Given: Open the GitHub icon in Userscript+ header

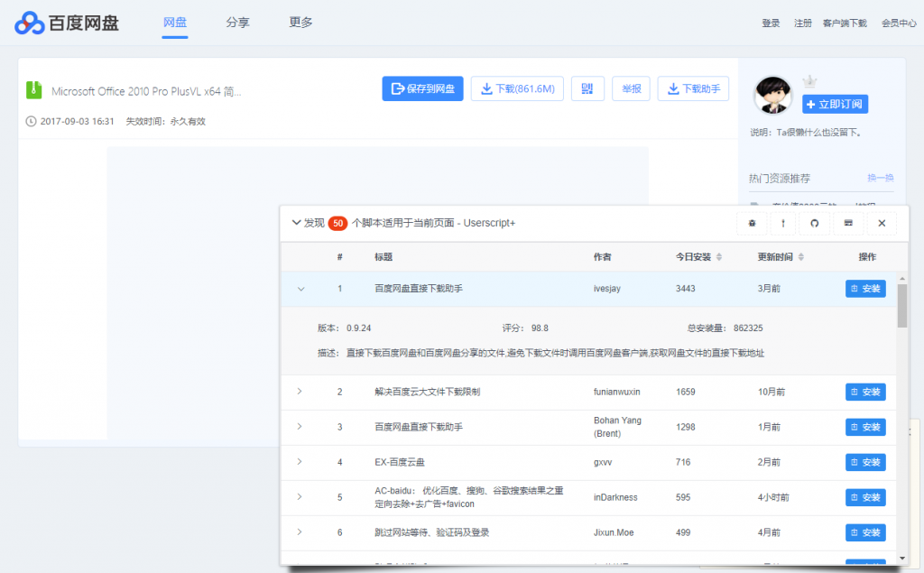Looking at the screenshot, I should click(815, 224).
